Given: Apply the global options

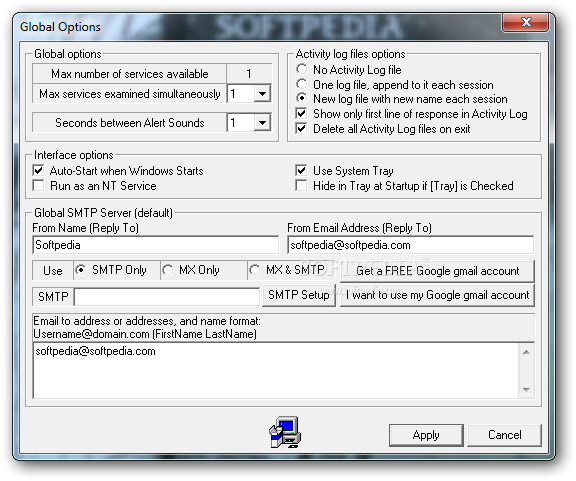Looking at the screenshot, I should coord(426,435).
